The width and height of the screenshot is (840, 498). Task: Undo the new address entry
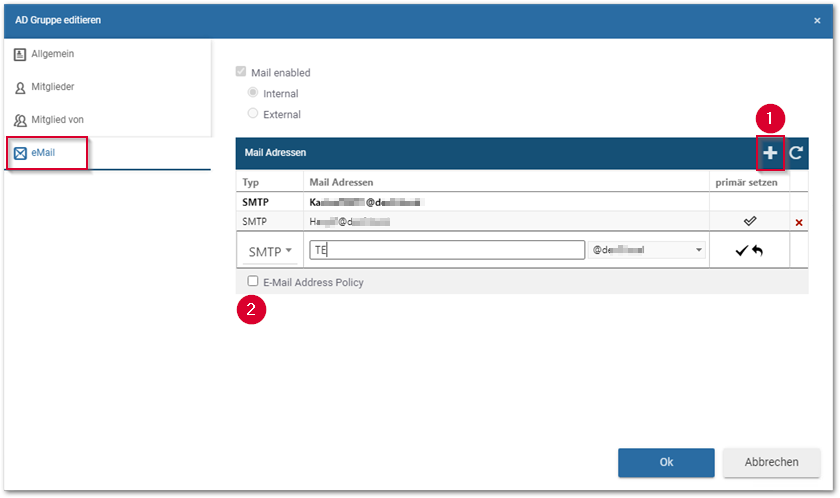click(x=758, y=250)
